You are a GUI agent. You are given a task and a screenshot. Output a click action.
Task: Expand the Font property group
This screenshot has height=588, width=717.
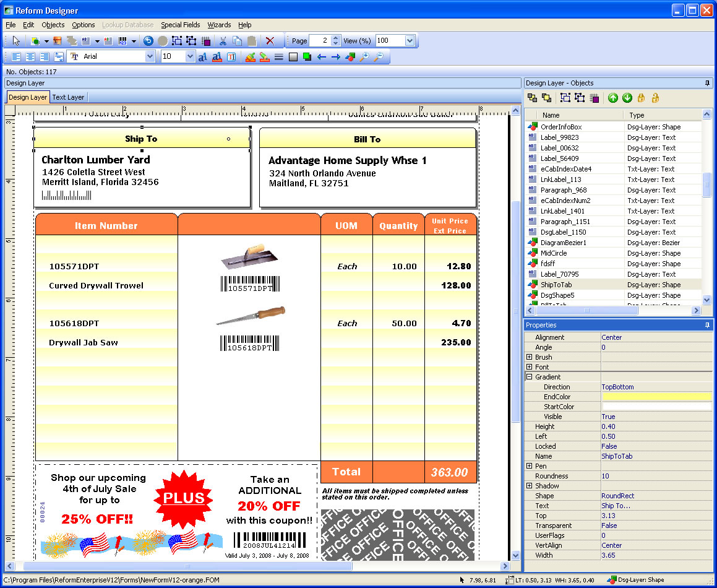coord(529,367)
